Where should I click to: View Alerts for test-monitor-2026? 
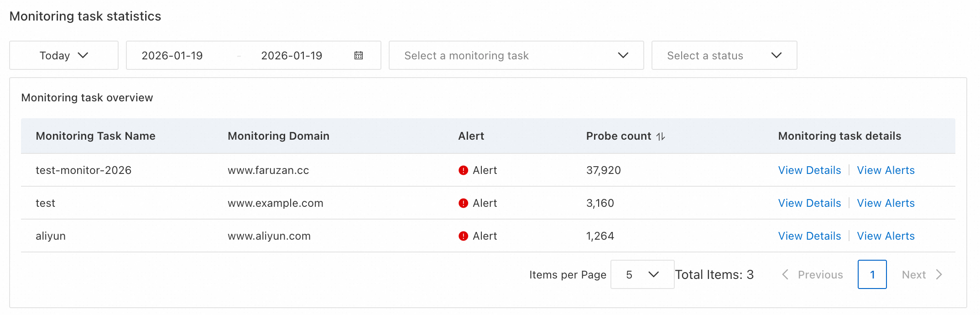pos(886,170)
